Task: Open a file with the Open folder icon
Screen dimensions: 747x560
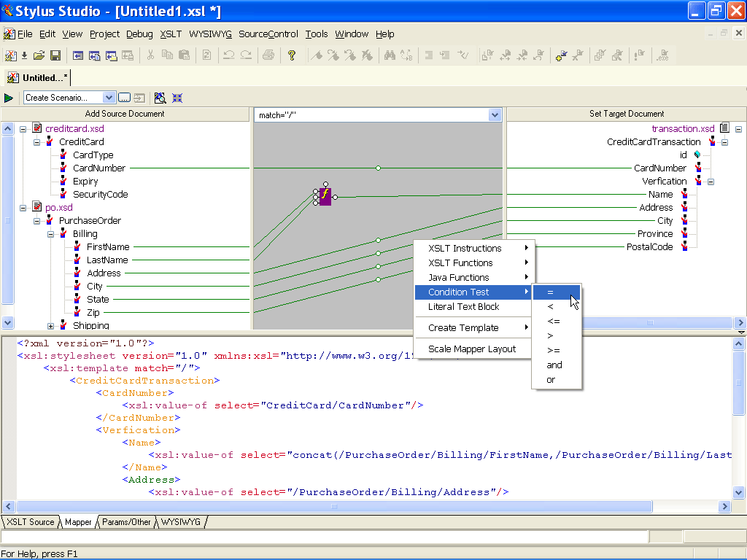Action: [37, 55]
